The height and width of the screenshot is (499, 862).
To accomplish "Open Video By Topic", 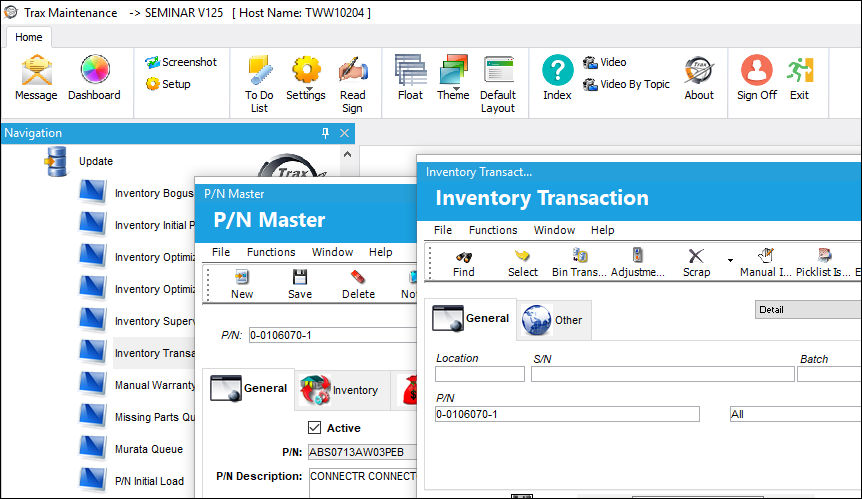I will click(x=626, y=84).
